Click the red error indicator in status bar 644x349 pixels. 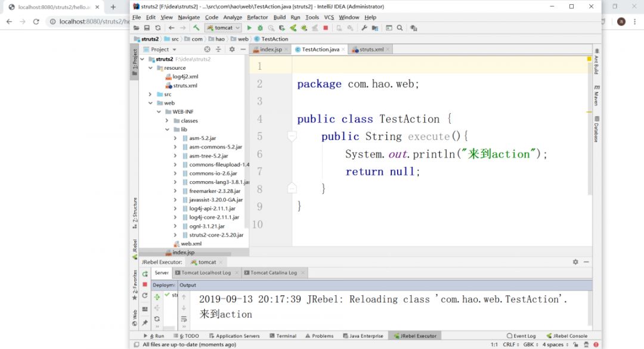(596, 344)
